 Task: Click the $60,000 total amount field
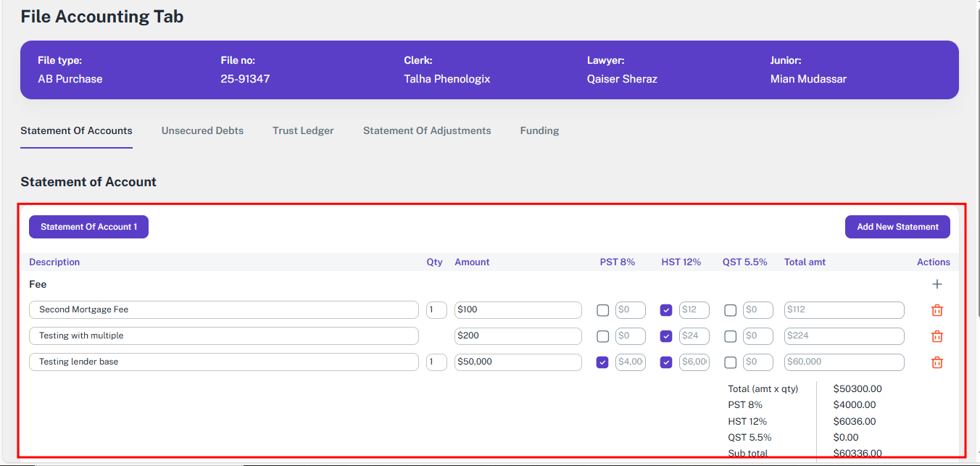[844, 362]
